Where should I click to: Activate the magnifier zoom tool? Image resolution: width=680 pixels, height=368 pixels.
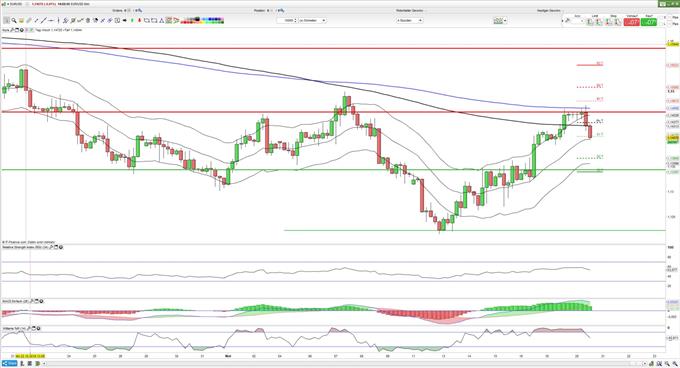pyautogui.click(x=14, y=20)
